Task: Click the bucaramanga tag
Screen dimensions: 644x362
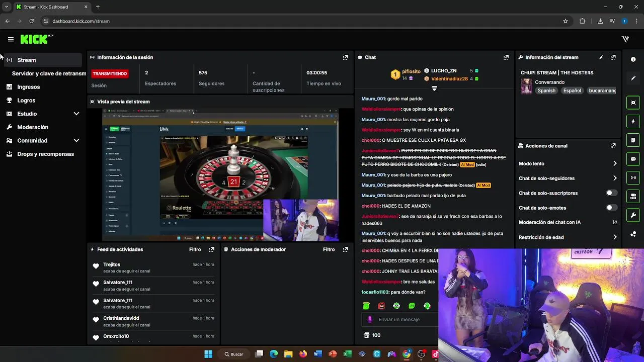Action: (602, 90)
